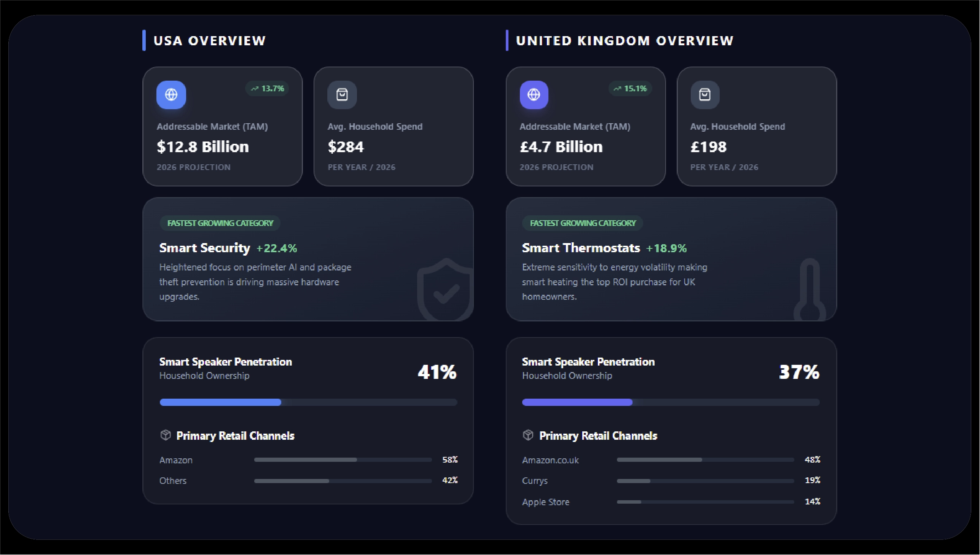Click the 13.7% growth badge on the USA card
This screenshot has height=555, width=980.
pos(267,89)
